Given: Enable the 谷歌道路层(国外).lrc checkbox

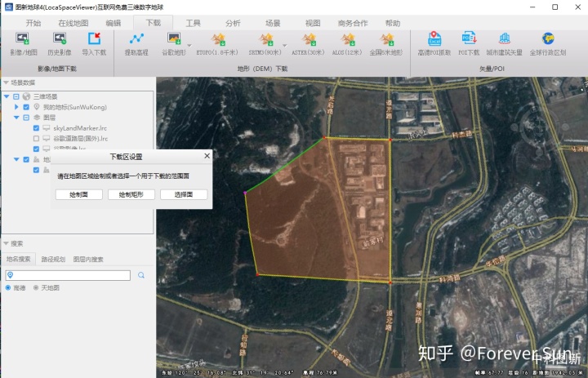Looking at the screenshot, I should point(37,138).
